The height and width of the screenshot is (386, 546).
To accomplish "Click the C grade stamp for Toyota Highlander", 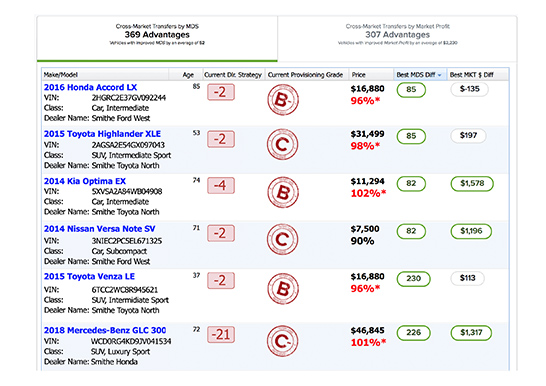I will [x=283, y=144].
